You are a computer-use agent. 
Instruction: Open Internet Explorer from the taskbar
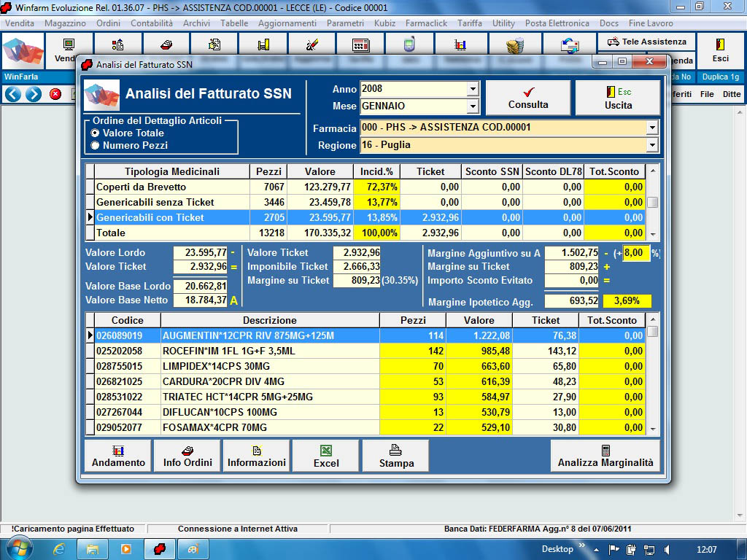click(59, 549)
